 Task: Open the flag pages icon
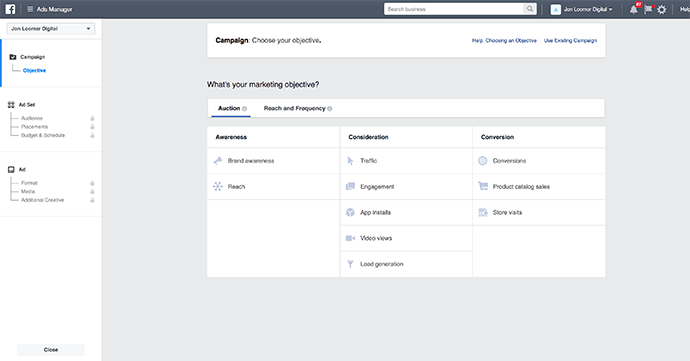tap(648, 9)
